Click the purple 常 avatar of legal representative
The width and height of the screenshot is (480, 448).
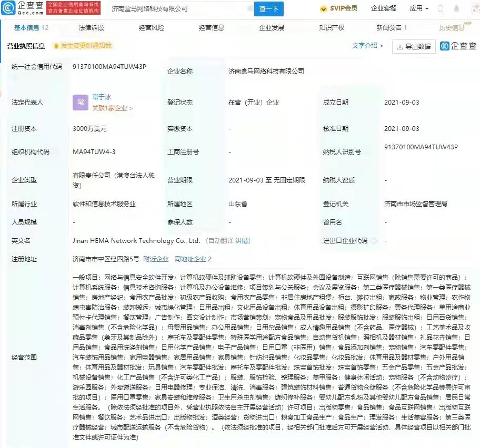tap(79, 103)
